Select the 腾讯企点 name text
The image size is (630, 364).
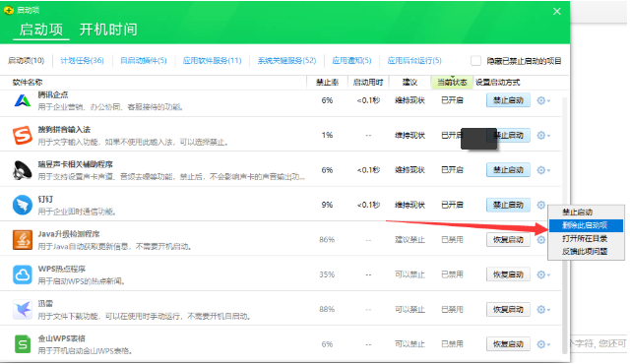click(x=53, y=94)
